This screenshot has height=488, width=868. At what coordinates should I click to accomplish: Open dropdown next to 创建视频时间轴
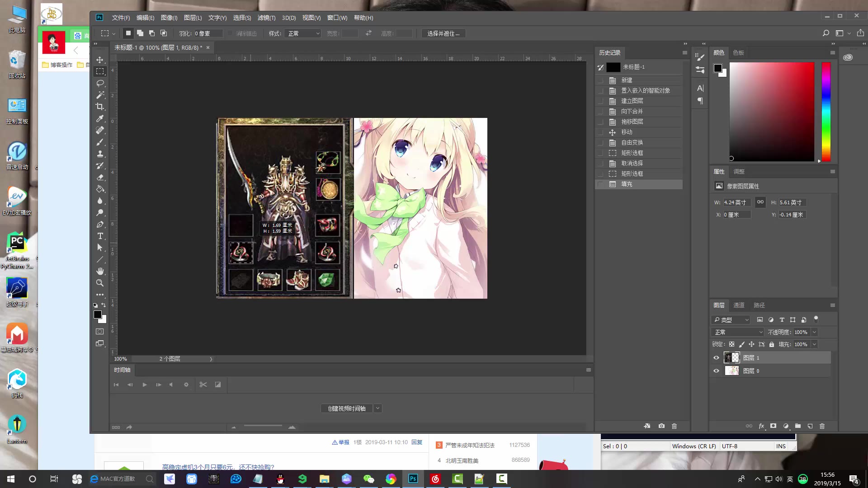point(377,408)
